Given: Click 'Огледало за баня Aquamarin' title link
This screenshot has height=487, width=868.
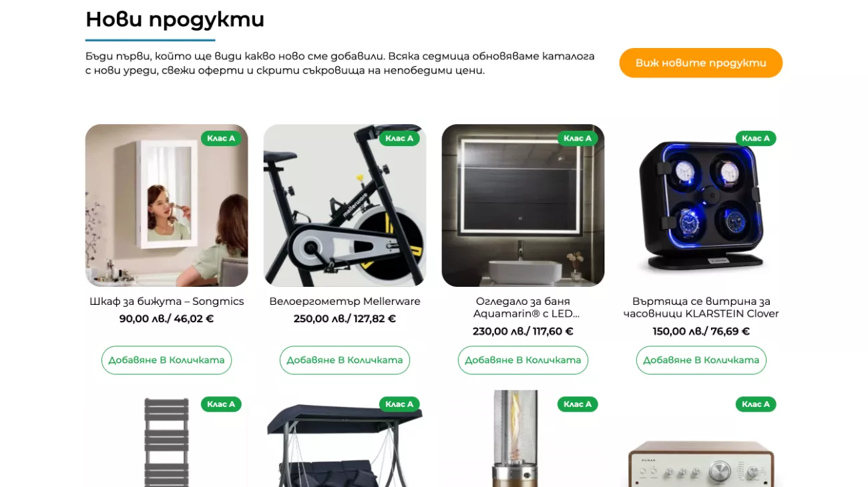Looking at the screenshot, I should click(523, 308).
